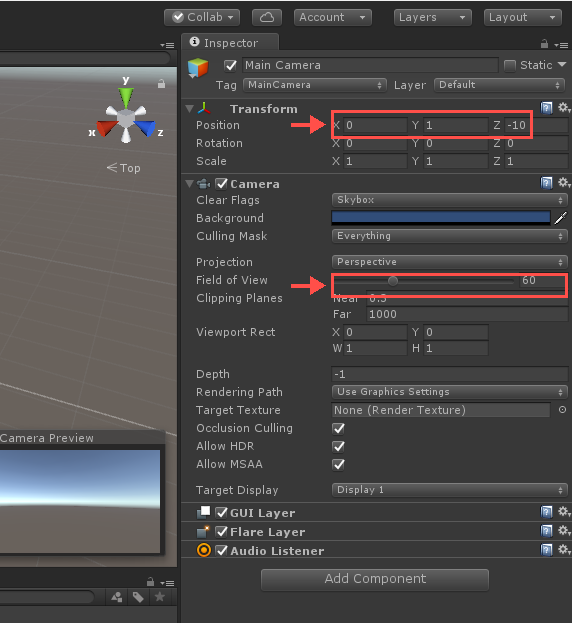Click the Viewport Rect W field
Screen dimensions: 572x623
point(375,348)
